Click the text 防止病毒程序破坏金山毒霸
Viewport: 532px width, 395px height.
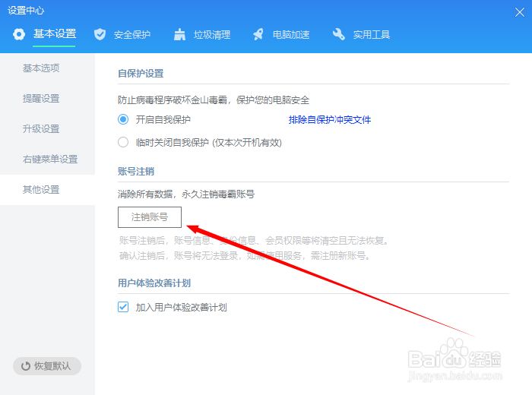(x=172, y=100)
